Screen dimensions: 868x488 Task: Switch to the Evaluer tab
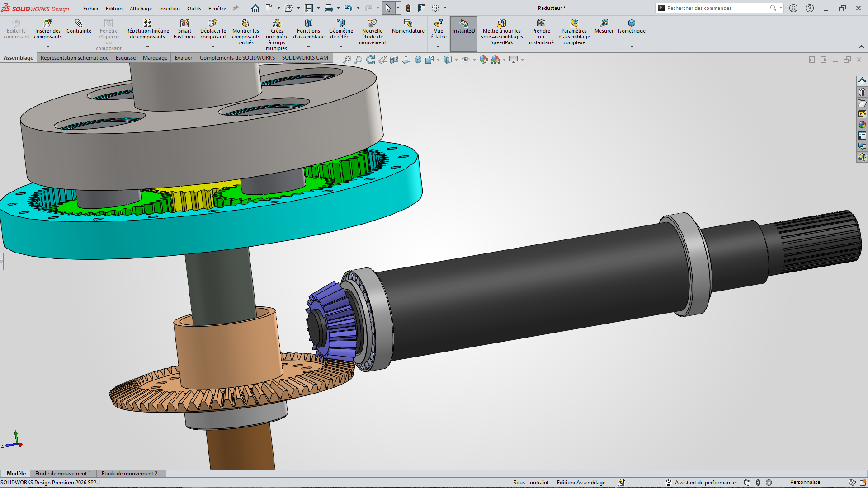pos(184,58)
